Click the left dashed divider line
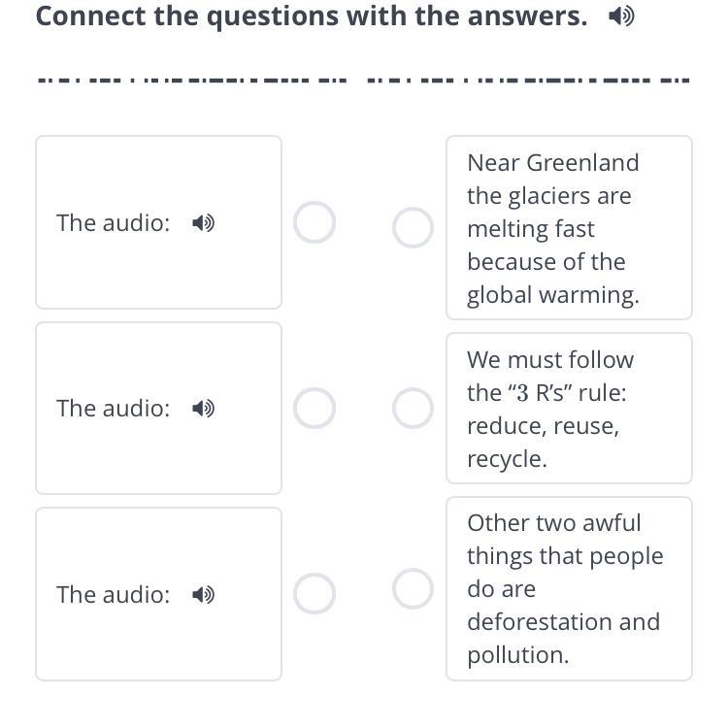 [191, 80]
